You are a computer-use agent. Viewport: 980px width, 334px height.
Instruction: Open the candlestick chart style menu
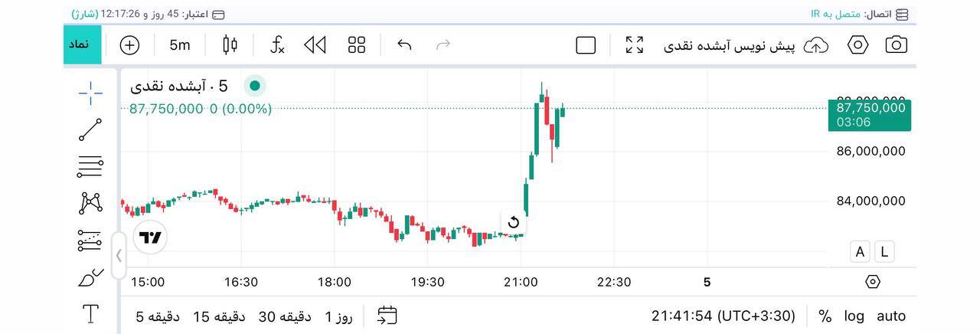[x=230, y=45]
